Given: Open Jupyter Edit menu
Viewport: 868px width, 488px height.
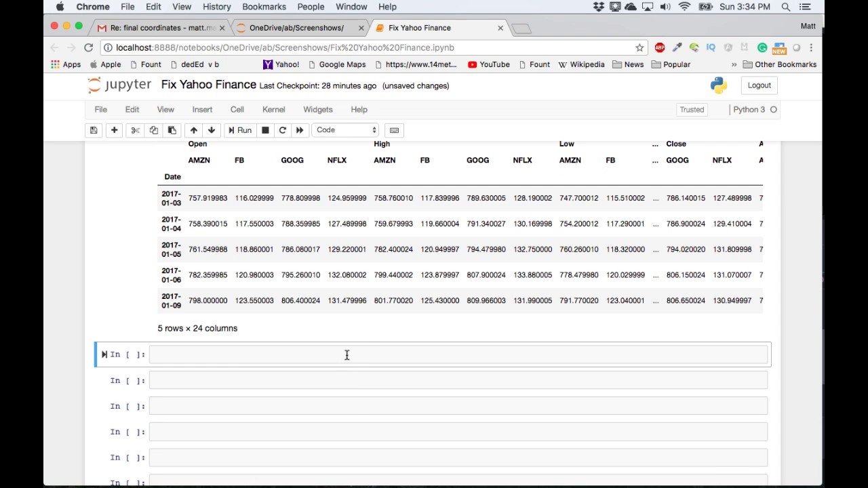Looking at the screenshot, I should [x=132, y=109].
